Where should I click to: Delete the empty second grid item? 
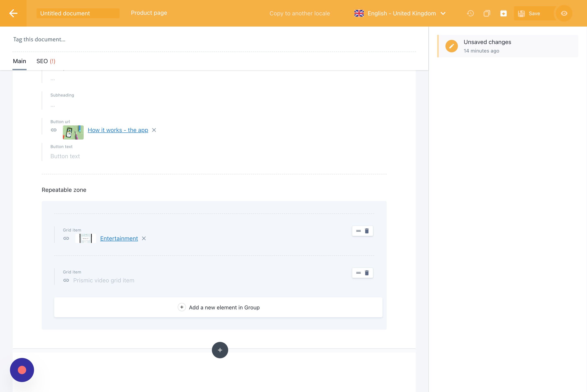click(367, 273)
